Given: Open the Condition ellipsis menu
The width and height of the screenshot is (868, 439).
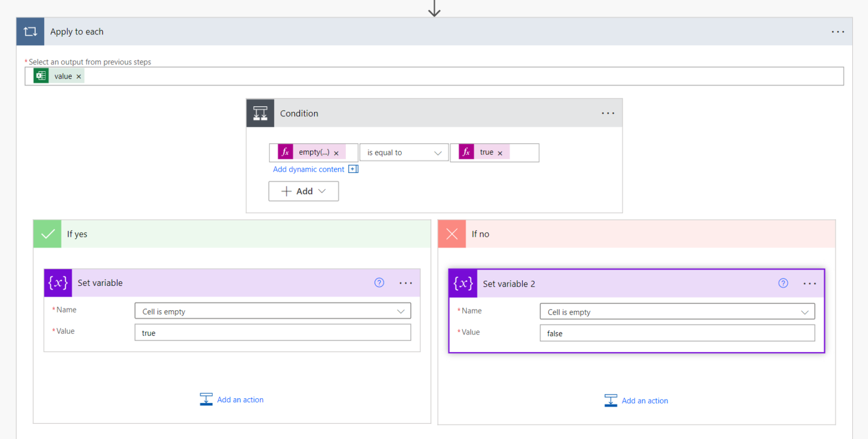Looking at the screenshot, I should pyautogui.click(x=607, y=112).
